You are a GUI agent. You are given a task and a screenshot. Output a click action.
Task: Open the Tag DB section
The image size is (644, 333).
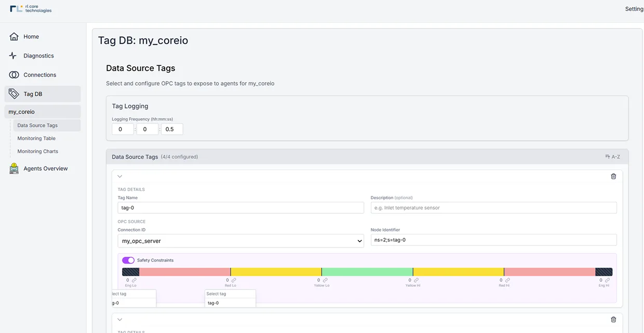pyautogui.click(x=43, y=94)
